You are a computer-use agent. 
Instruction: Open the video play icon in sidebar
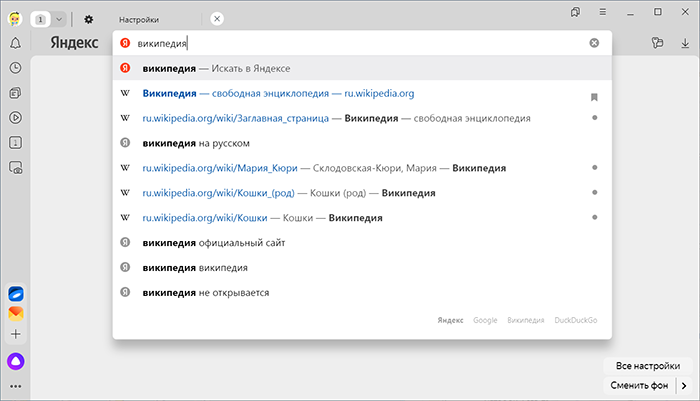point(16,118)
